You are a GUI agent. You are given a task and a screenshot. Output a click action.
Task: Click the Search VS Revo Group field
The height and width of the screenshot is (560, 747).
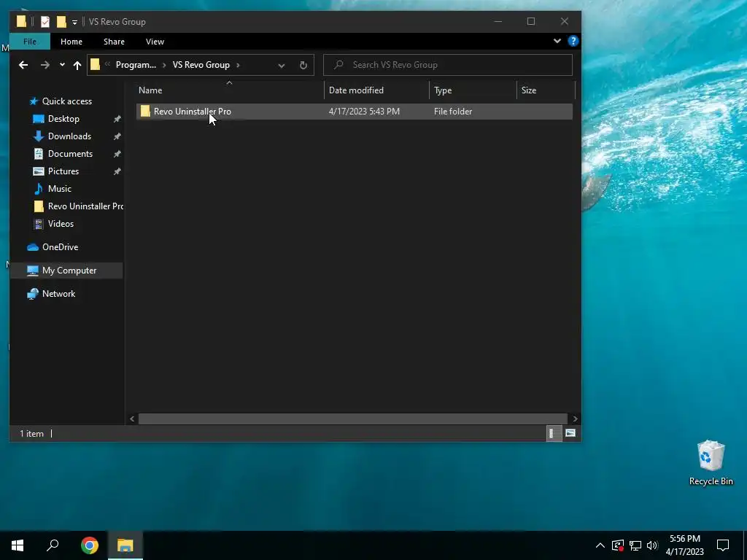pyautogui.click(x=447, y=65)
